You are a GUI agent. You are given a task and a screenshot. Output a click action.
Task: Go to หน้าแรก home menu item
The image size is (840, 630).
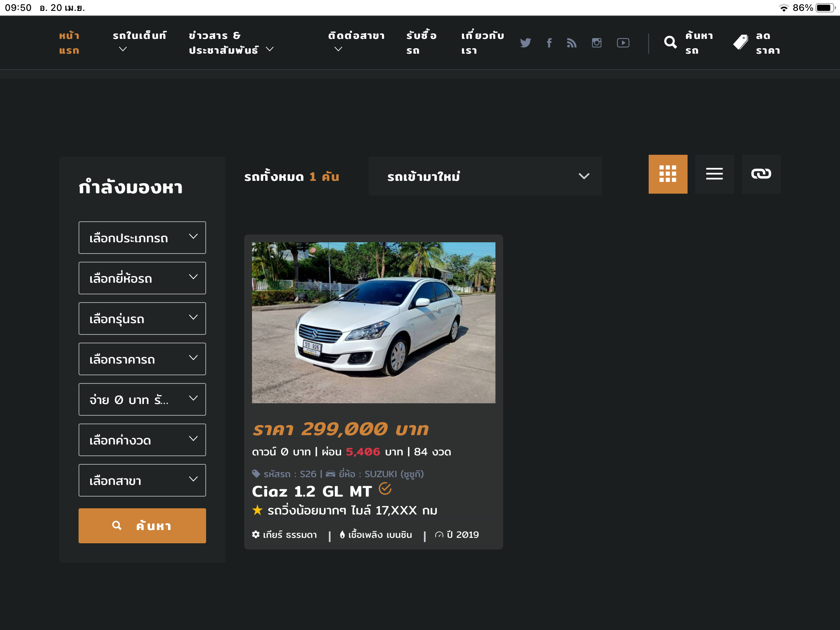[69, 43]
